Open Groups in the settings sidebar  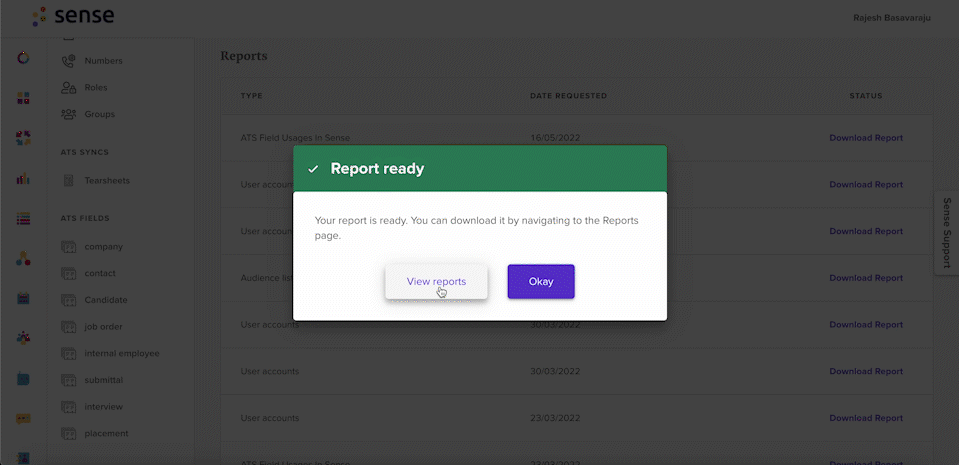click(x=100, y=114)
